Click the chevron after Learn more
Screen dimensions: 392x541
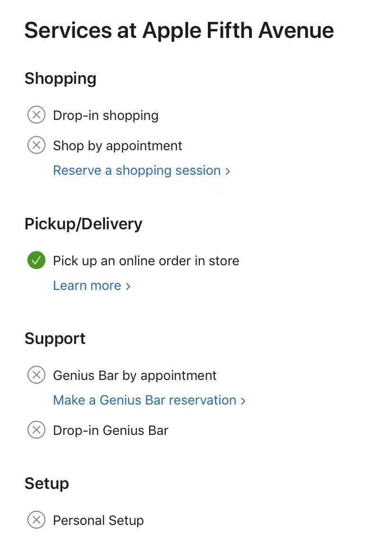click(128, 286)
